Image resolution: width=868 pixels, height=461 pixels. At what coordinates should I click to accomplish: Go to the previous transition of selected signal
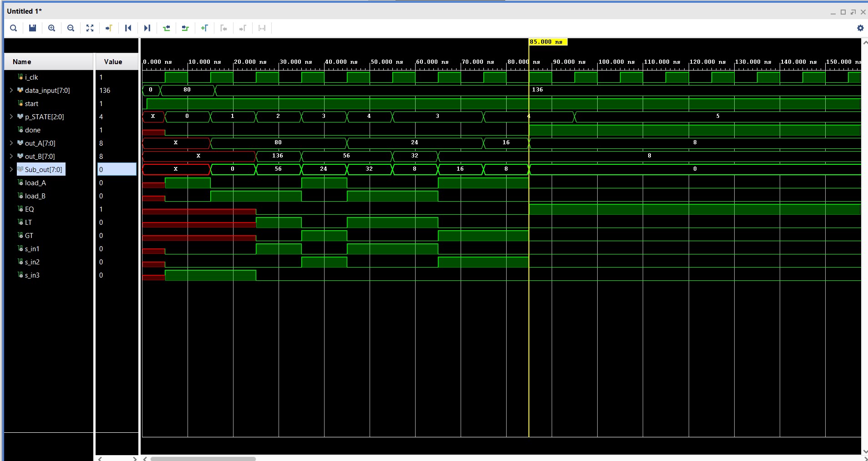tap(167, 28)
